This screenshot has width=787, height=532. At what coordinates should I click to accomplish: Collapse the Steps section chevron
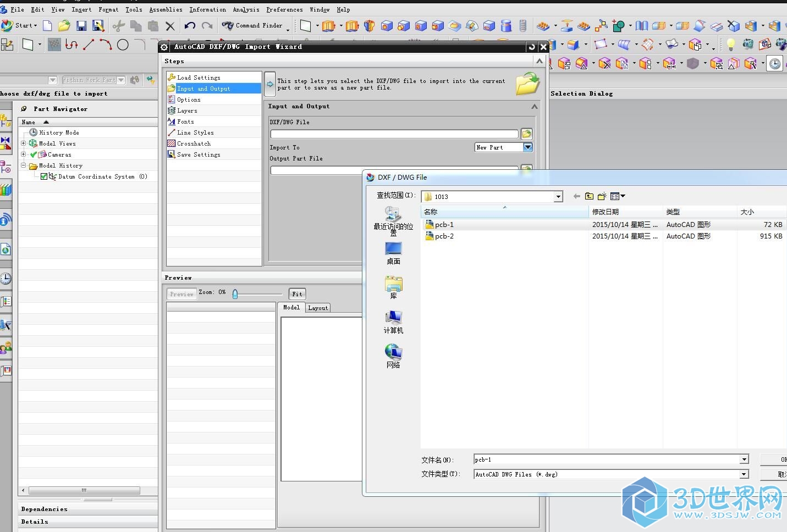click(x=540, y=61)
